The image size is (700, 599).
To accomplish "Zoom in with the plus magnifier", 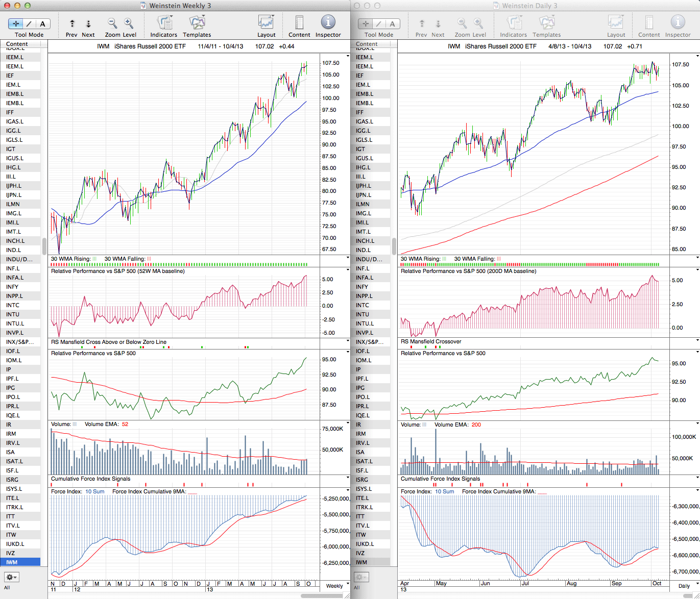I will pyautogui.click(x=129, y=23).
